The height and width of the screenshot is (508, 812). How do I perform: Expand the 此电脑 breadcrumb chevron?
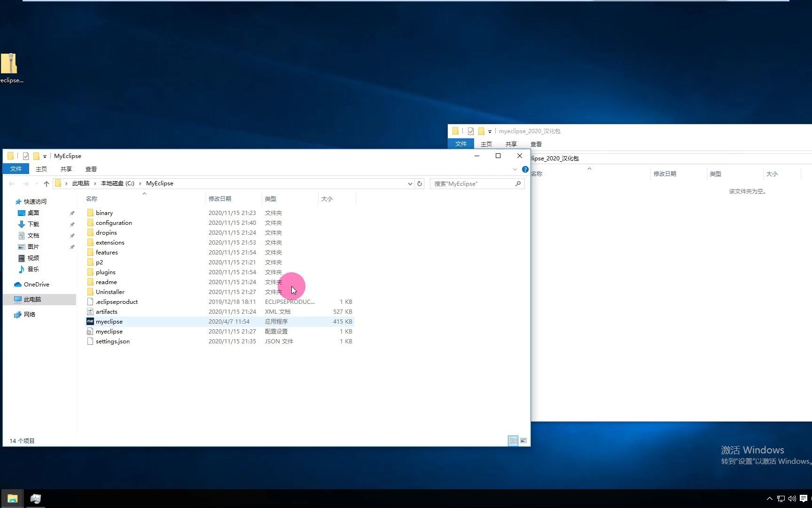click(x=95, y=183)
